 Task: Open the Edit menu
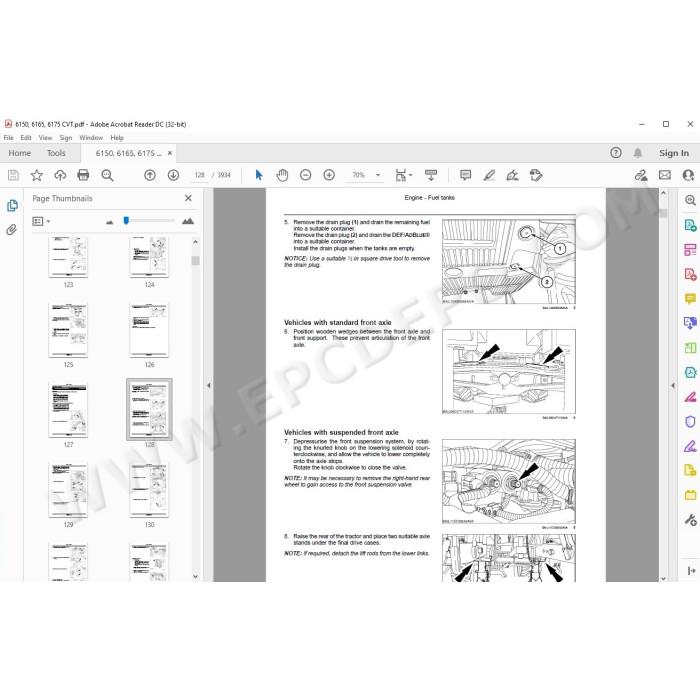(26, 138)
